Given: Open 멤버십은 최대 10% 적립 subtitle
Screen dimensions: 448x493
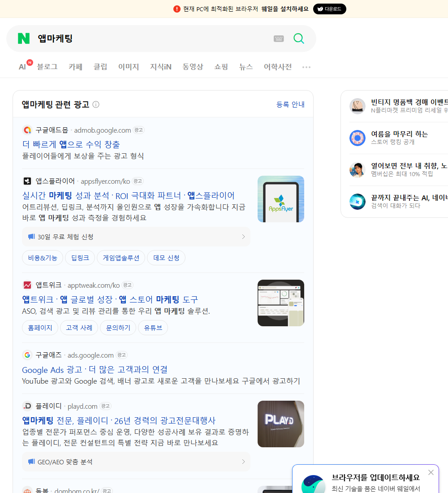Looking at the screenshot, I should pyautogui.click(x=402, y=174).
